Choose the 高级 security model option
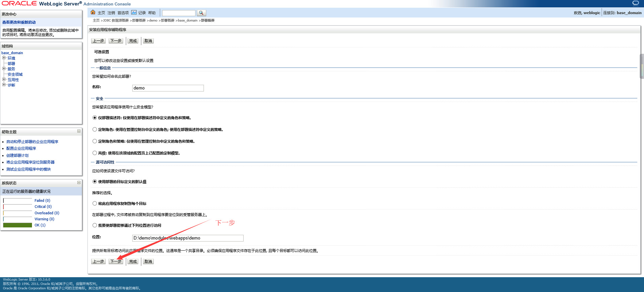The width and height of the screenshot is (644, 292). coord(95,153)
